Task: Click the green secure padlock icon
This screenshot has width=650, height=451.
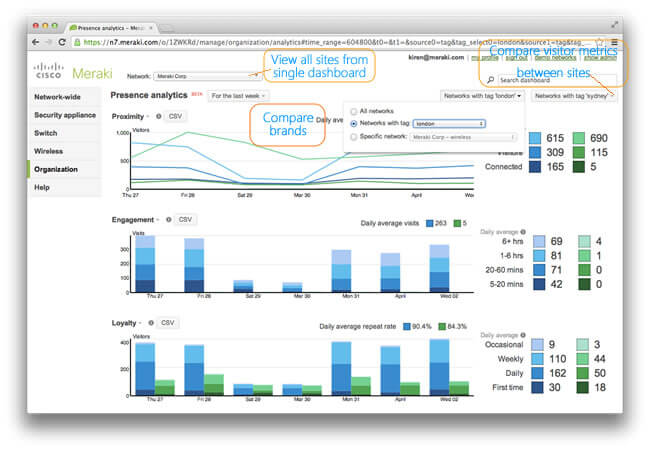Action: (77, 42)
